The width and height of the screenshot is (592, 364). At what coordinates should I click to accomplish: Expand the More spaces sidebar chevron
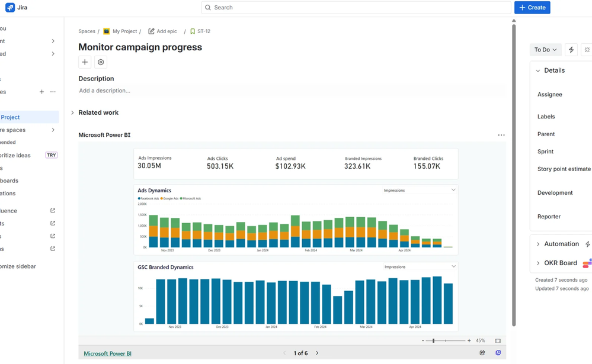coord(53,130)
